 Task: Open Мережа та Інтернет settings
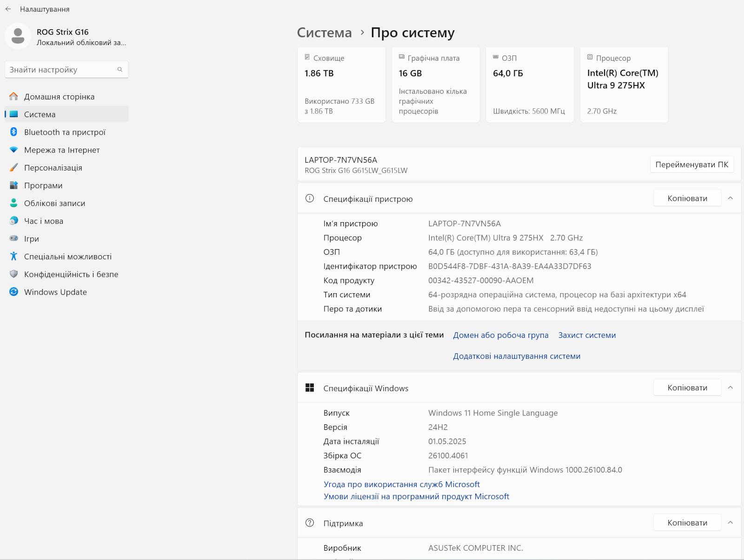coord(67,150)
